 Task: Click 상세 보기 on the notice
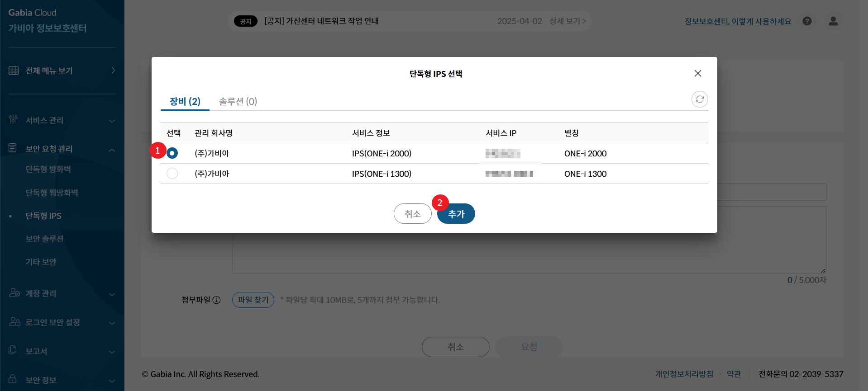coord(568,21)
